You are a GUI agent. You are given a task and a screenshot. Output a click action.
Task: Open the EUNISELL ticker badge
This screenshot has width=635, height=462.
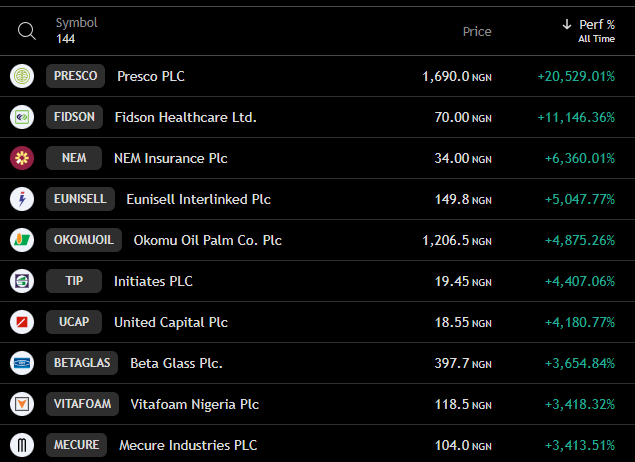pyautogui.click(x=80, y=199)
